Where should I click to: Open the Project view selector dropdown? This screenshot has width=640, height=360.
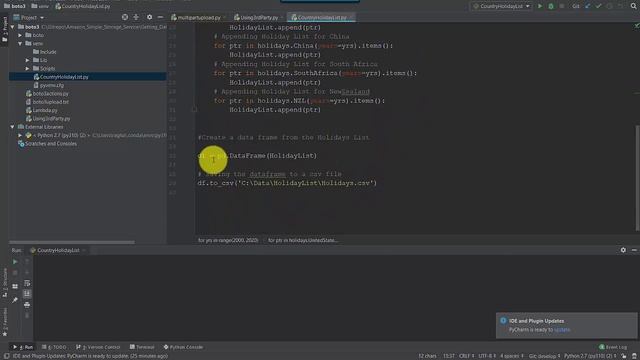click(x=29, y=18)
